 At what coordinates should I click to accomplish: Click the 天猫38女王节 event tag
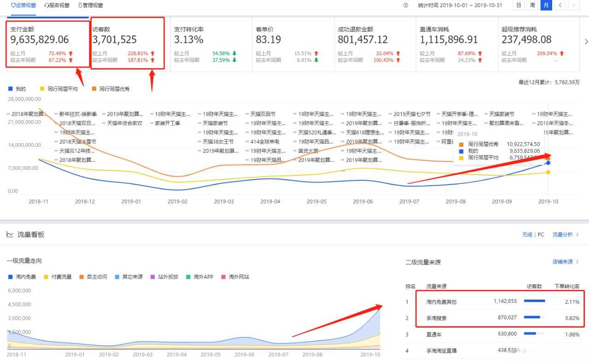(215, 142)
